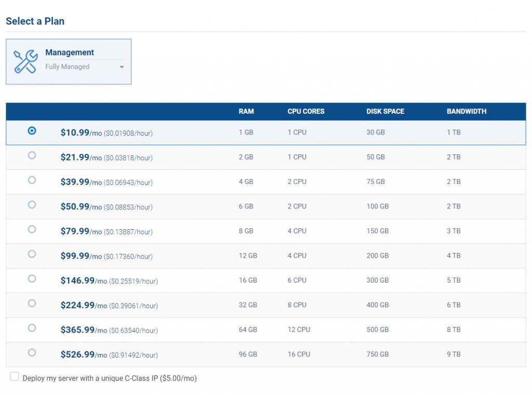Click the 30 GB disk space cell
This screenshot has height=395, width=532.
[x=376, y=133]
